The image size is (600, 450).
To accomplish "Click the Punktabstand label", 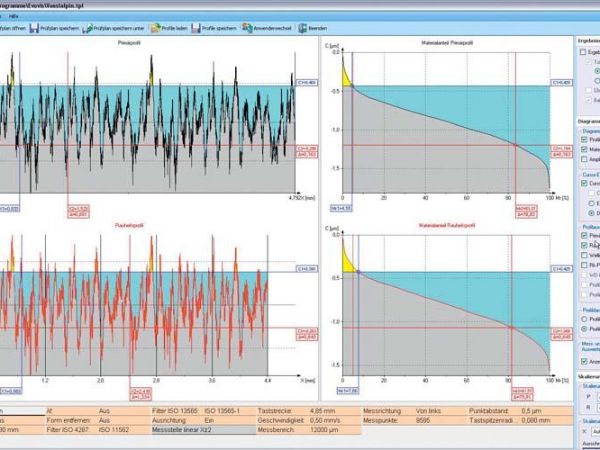I will 489,411.
